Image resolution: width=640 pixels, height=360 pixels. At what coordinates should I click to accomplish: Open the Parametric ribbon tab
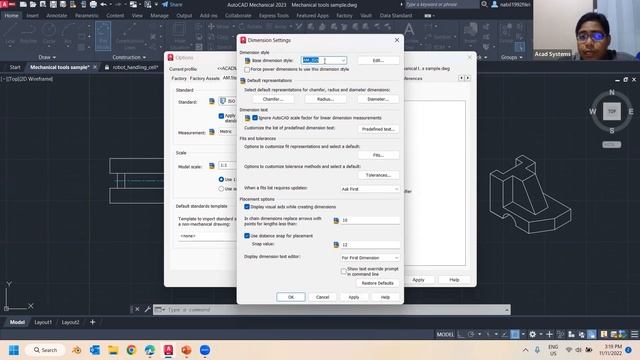coord(87,16)
